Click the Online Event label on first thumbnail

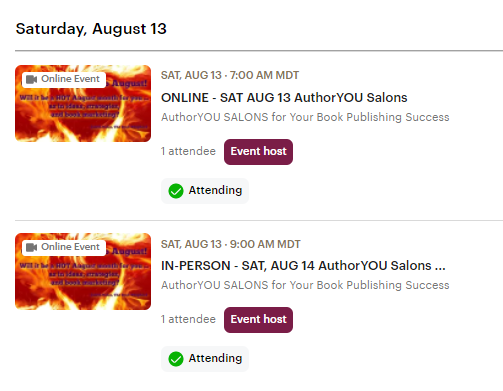64,79
